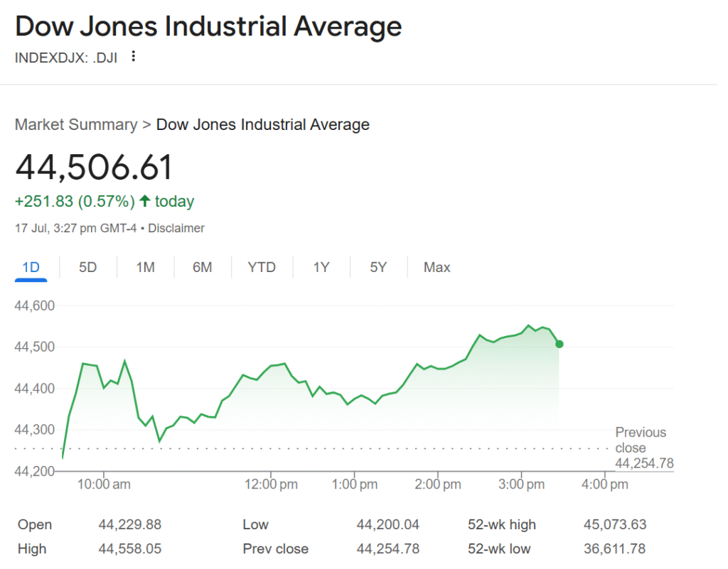Click the green up arrow next to today

(x=145, y=202)
